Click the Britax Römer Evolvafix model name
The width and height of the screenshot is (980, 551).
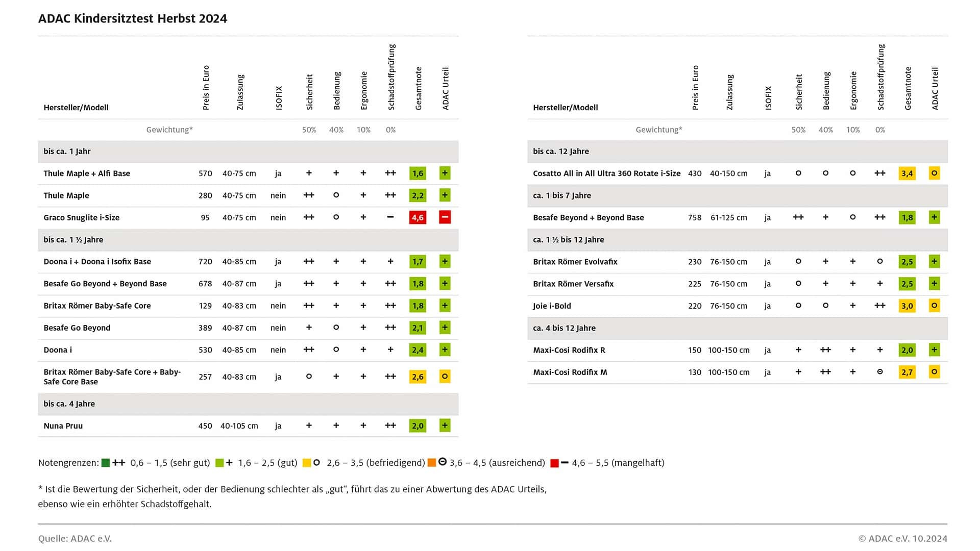coord(575,262)
